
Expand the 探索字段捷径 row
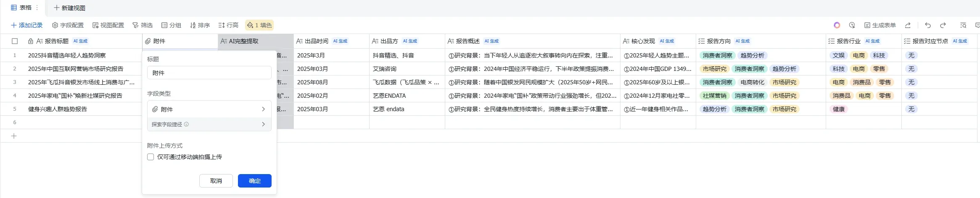tap(209, 124)
